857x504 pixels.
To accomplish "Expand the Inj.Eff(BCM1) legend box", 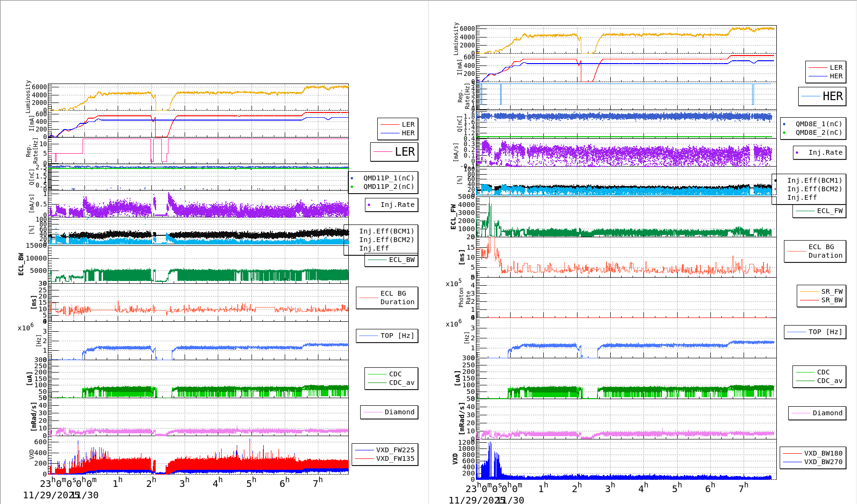I will coord(387,232).
